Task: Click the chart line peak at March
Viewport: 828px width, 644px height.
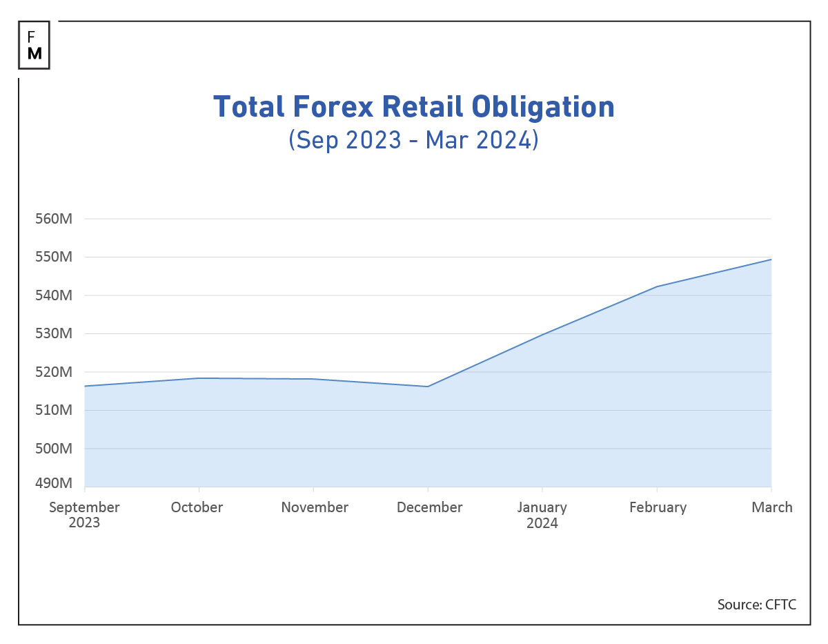Action: point(771,260)
